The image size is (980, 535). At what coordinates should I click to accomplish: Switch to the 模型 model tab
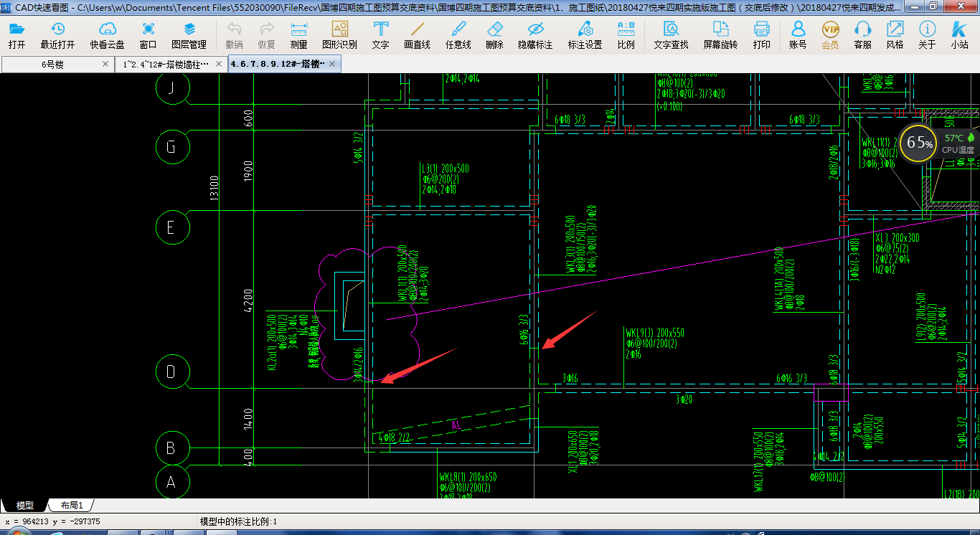[25, 506]
